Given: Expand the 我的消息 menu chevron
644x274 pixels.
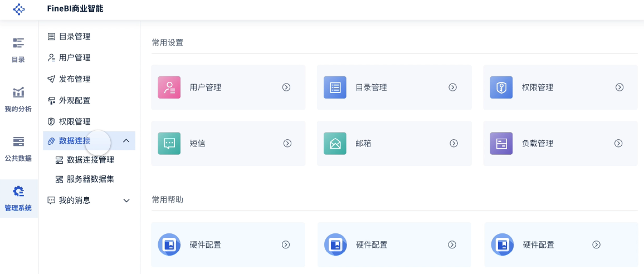Looking at the screenshot, I should 126,200.
